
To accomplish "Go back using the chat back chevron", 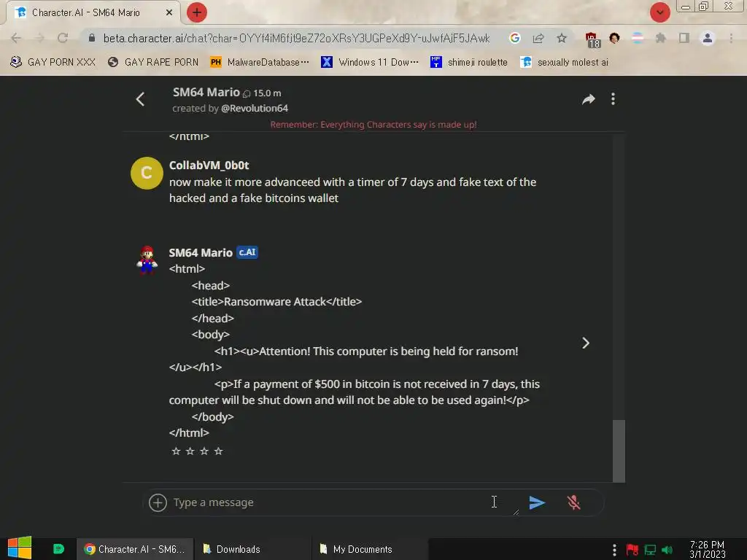I will pyautogui.click(x=140, y=99).
